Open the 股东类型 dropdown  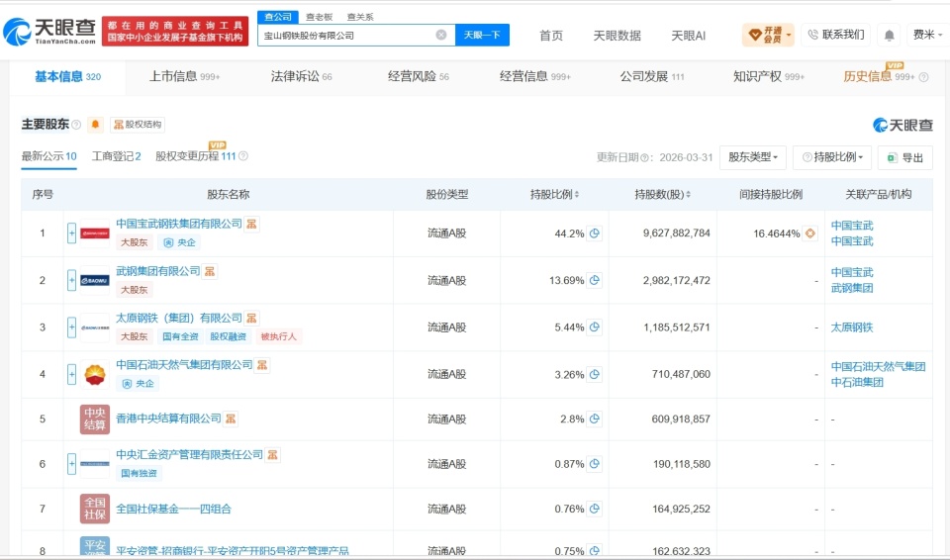point(752,157)
